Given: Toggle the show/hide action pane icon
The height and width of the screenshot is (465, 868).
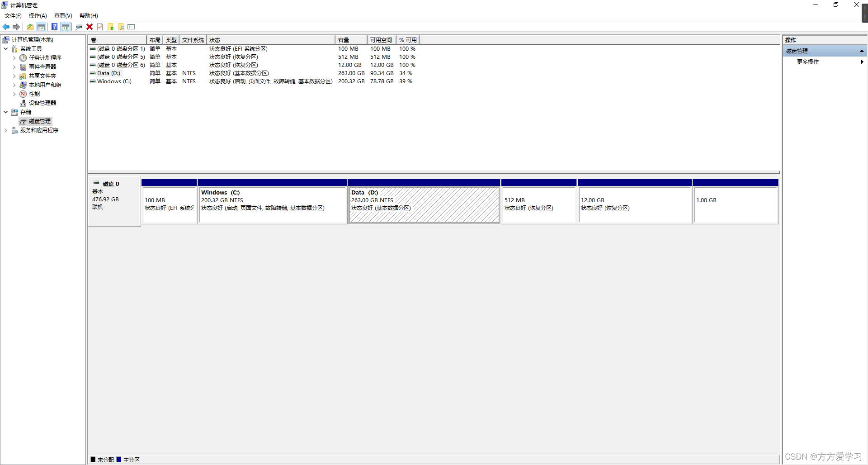Looking at the screenshot, I should point(66,27).
